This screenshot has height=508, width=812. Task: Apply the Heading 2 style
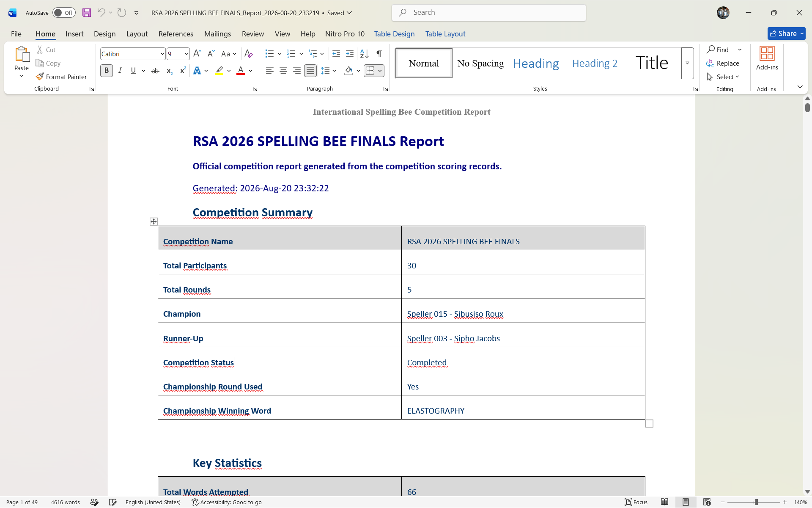coord(595,63)
